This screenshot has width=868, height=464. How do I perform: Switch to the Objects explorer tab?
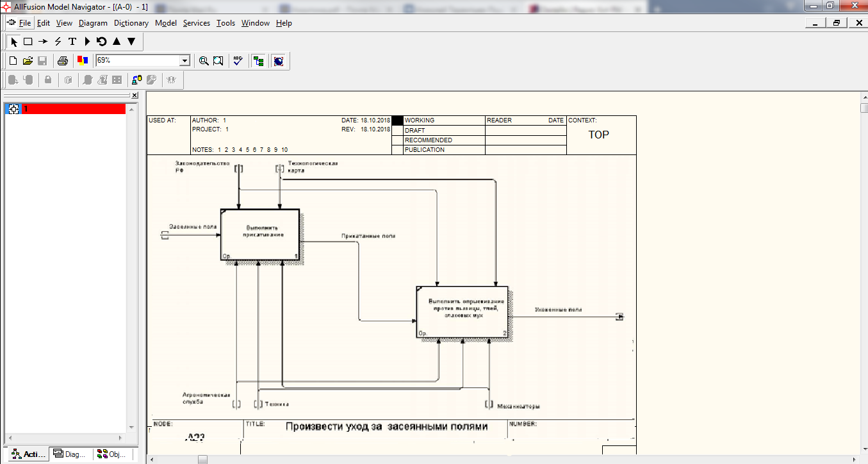tap(111, 454)
